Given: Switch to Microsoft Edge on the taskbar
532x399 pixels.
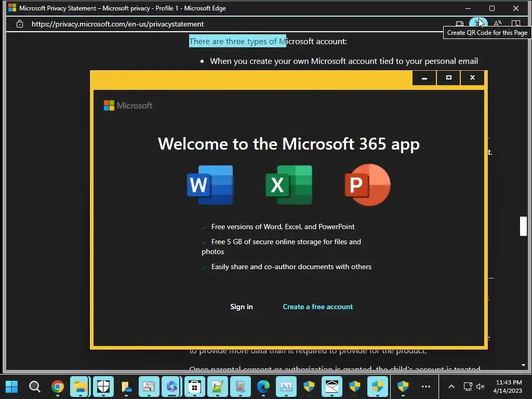Looking at the screenshot, I should [263, 387].
